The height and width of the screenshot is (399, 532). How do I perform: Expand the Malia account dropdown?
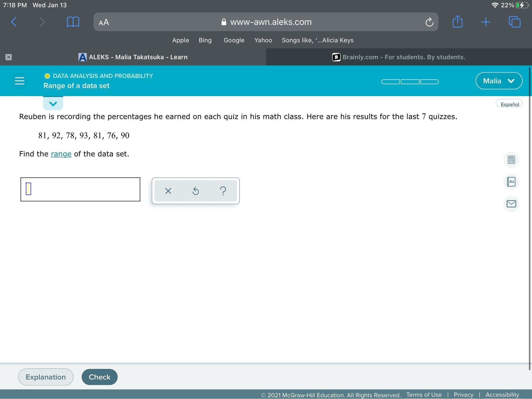[x=499, y=81]
